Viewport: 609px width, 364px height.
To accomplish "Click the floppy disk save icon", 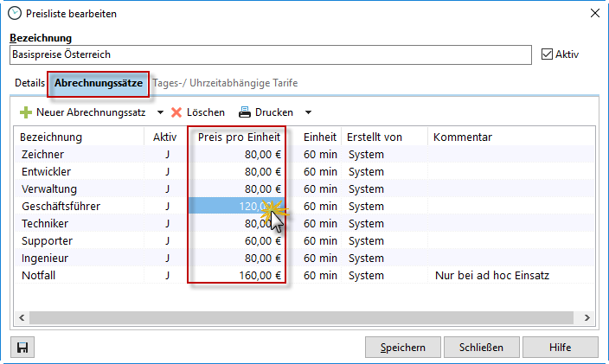I will click(23, 348).
